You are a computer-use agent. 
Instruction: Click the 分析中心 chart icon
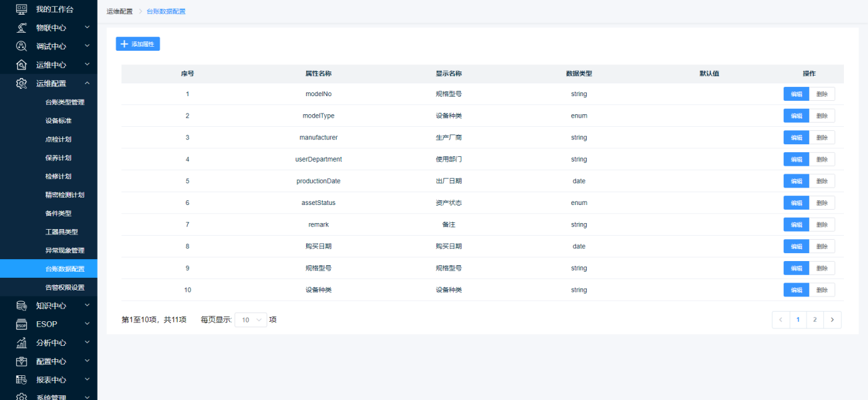click(x=21, y=343)
